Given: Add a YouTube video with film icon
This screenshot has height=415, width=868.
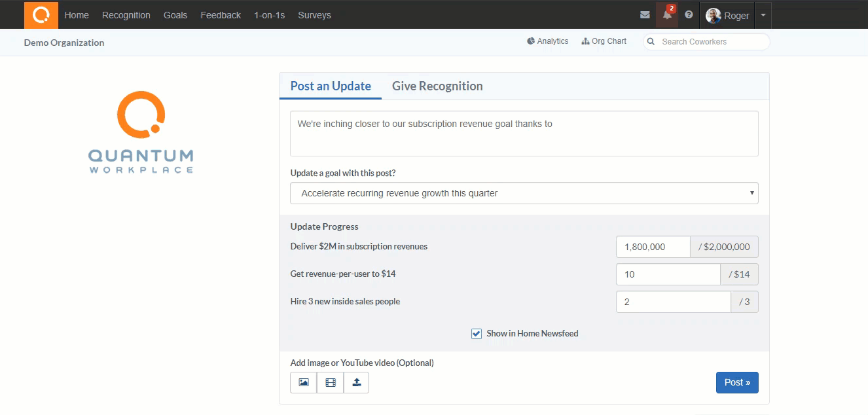Looking at the screenshot, I should pos(331,382).
